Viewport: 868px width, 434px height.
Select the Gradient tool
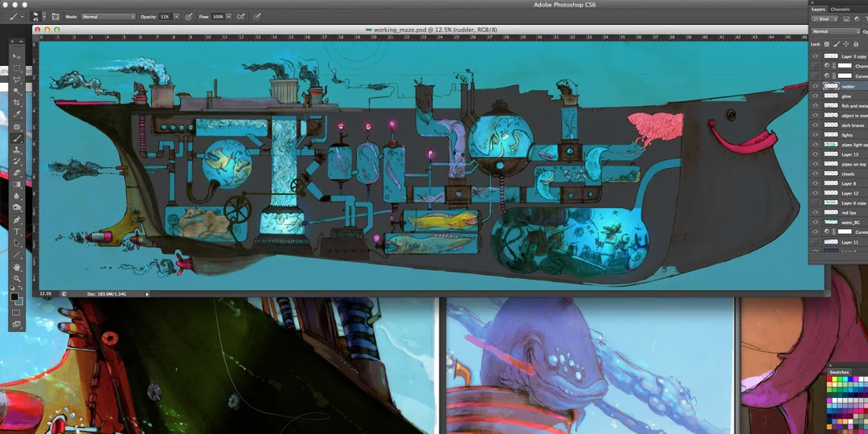coord(17,184)
